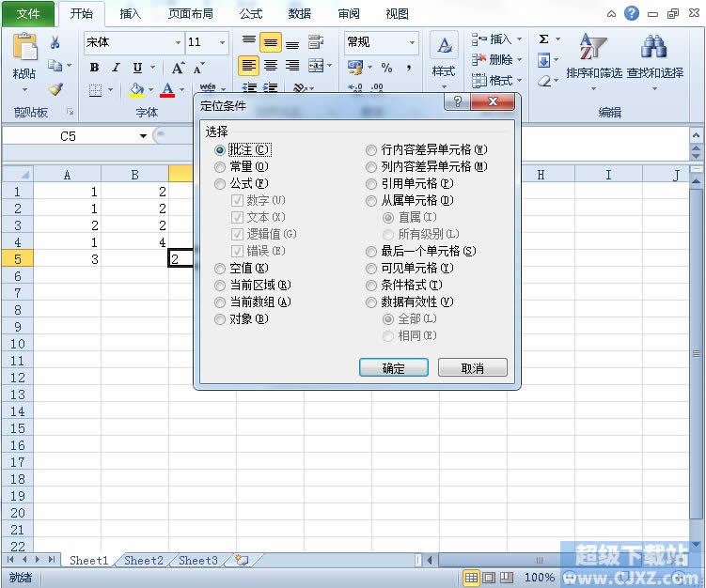Select middle vertical alignment

tap(271, 43)
